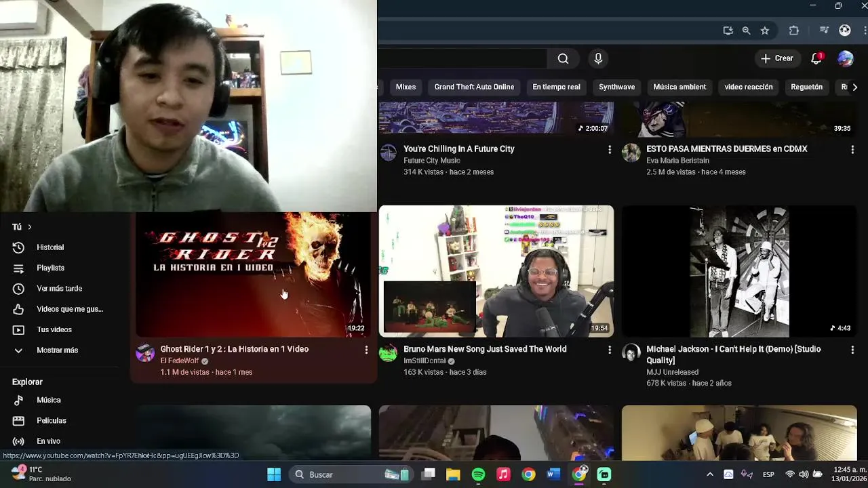Select the Reguetón chip

[806, 87]
